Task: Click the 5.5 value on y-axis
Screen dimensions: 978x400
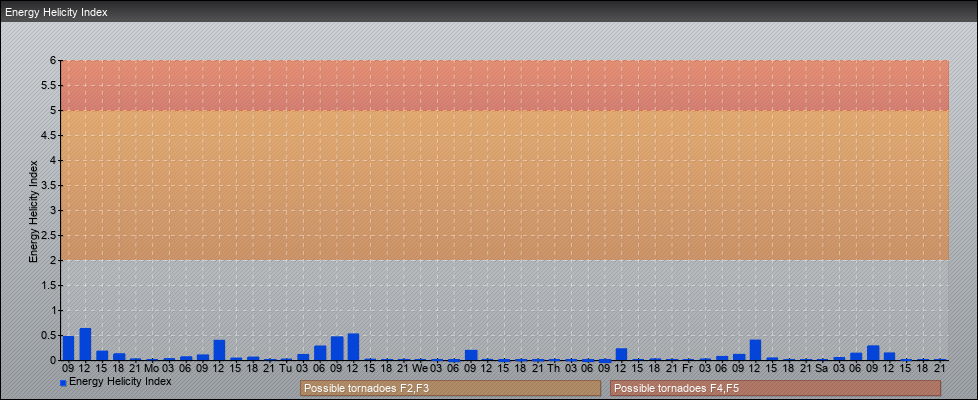Action: 50,85
